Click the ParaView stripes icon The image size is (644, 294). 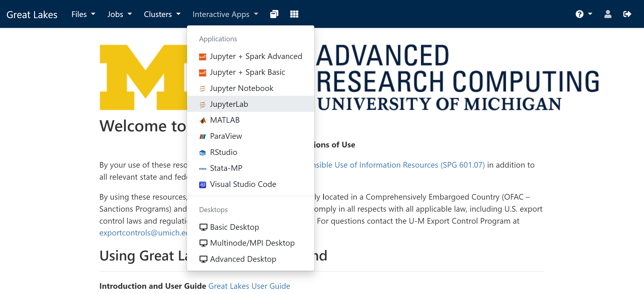(202, 137)
